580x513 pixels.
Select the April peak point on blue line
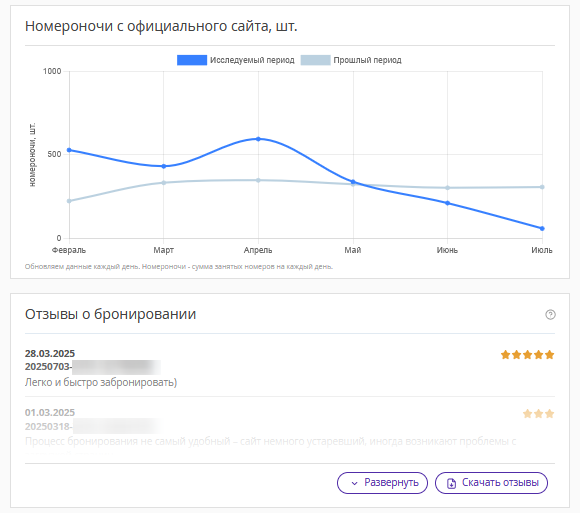click(x=258, y=139)
